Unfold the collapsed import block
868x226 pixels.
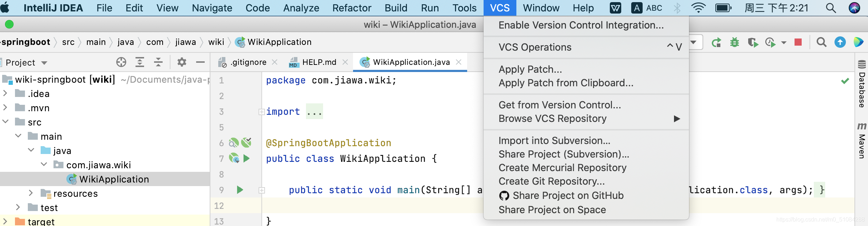(261, 112)
